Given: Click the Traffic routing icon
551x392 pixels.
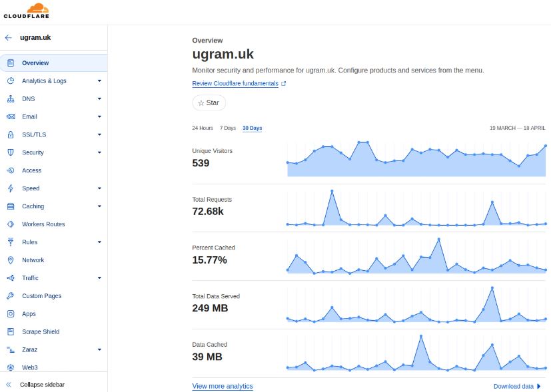Looking at the screenshot, I should pos(11,278).
